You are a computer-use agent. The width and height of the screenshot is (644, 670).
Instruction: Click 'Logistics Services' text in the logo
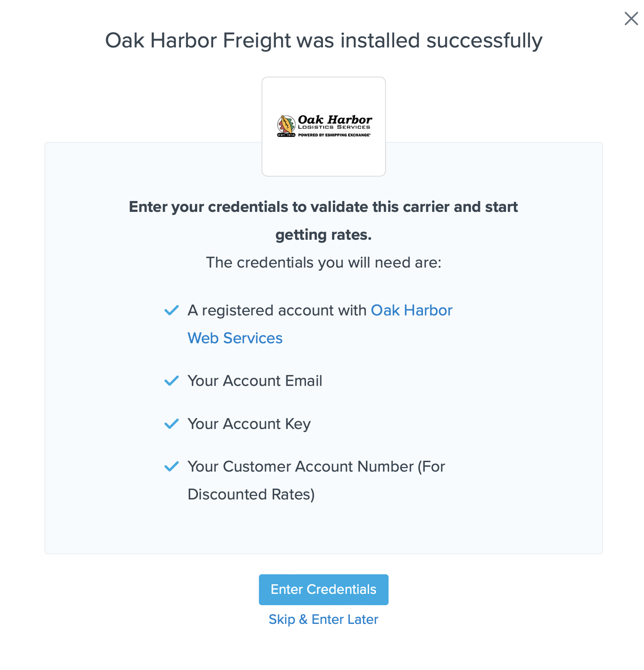(334, 127)
